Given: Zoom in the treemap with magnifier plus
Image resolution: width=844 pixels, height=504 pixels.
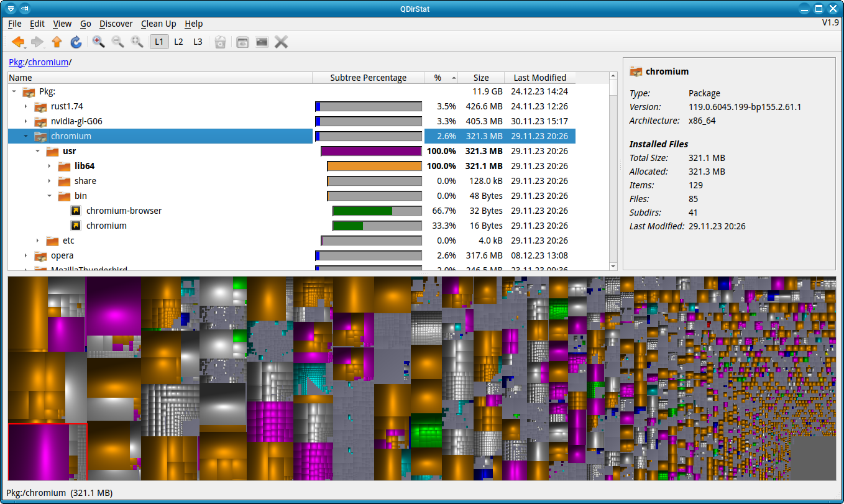Looking at the screenshot, I should coord(98,42).
